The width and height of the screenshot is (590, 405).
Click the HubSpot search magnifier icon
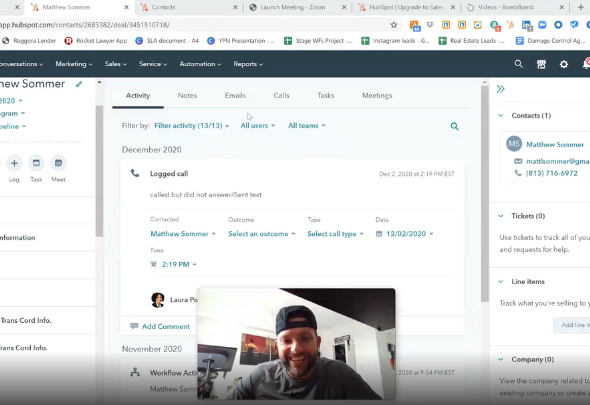(519, 64)
